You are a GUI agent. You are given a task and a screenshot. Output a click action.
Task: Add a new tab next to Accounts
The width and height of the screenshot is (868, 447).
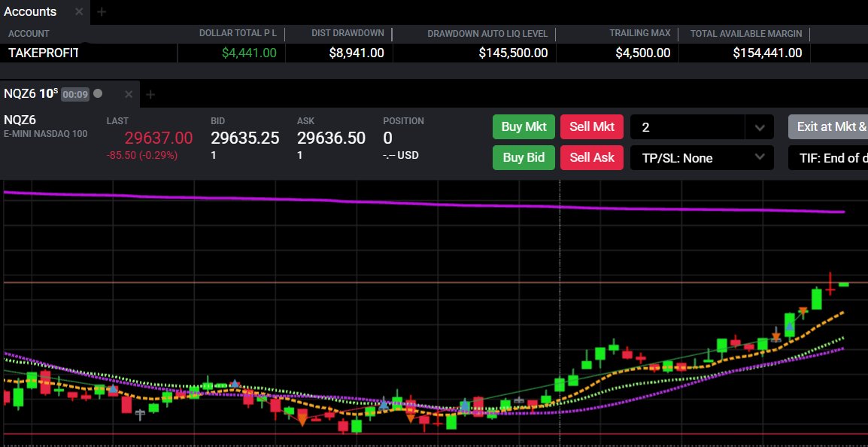coord(102,11)
